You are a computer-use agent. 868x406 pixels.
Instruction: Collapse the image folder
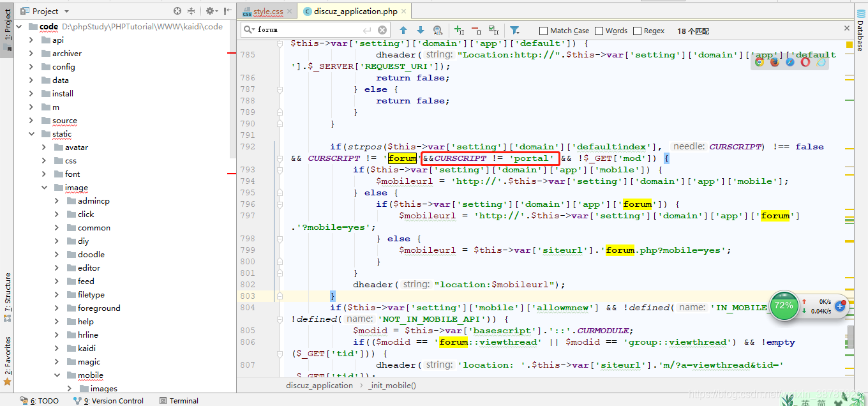[x=44, y=188]
